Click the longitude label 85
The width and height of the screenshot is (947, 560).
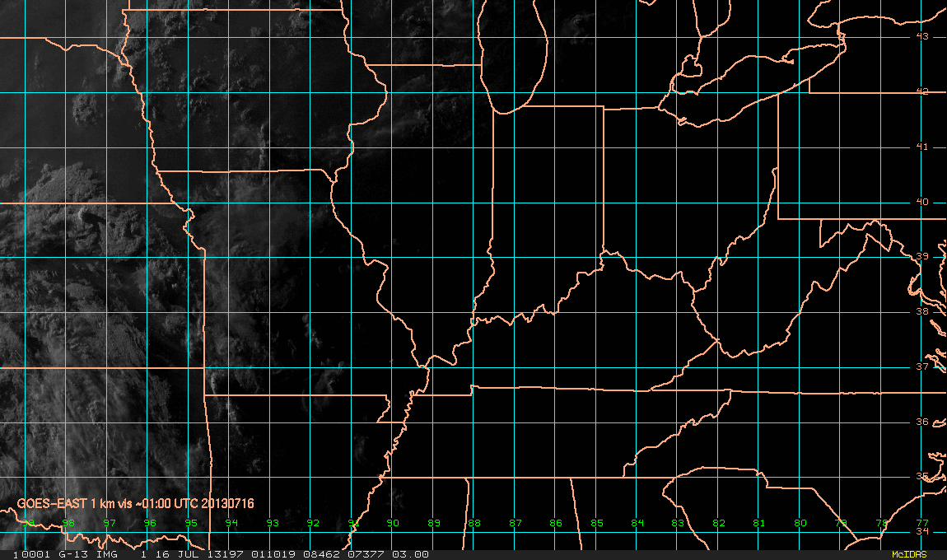tap(597, 523)
